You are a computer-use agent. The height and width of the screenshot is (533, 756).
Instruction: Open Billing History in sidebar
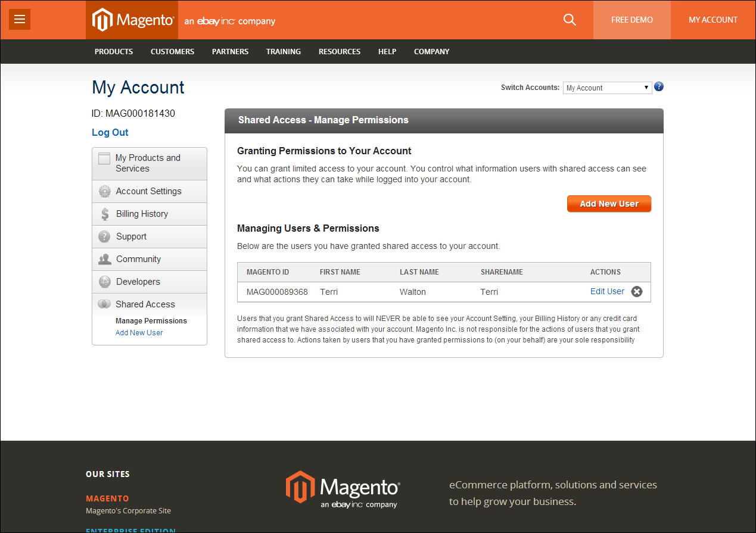150,214
